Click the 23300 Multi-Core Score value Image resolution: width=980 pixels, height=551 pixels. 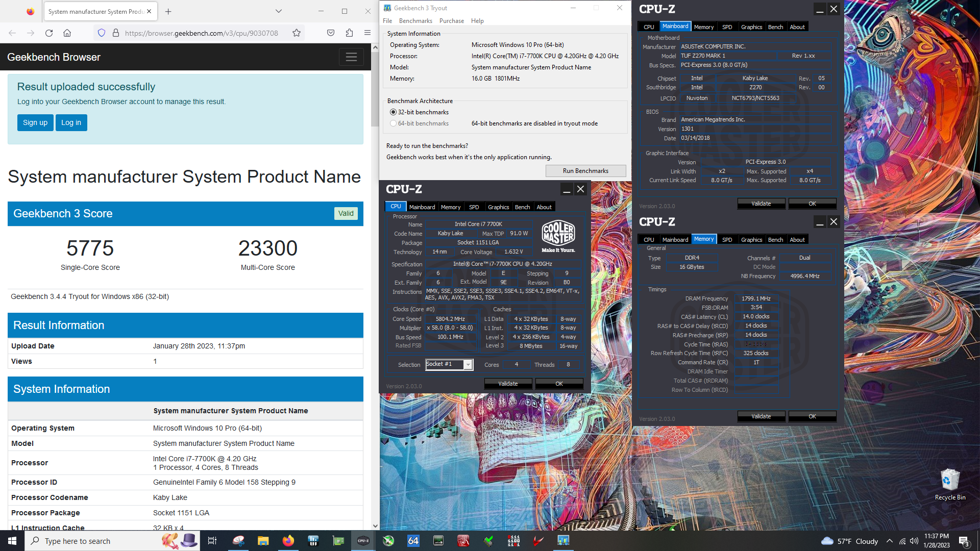pos(268,248)
